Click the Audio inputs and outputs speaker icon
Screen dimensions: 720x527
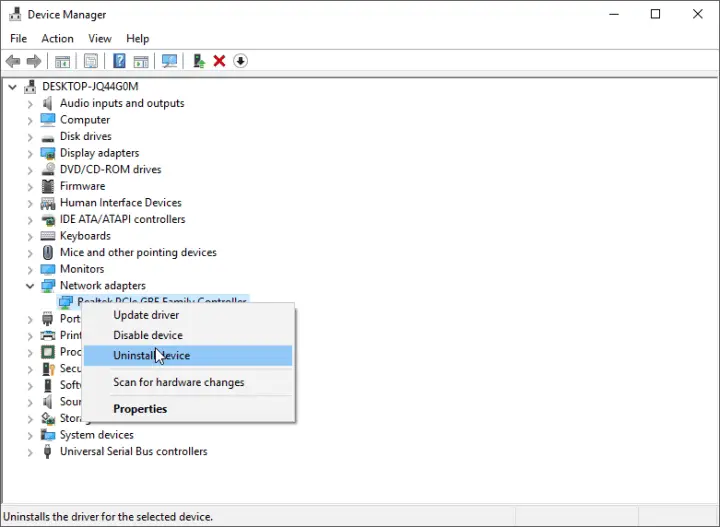point(47,103)
